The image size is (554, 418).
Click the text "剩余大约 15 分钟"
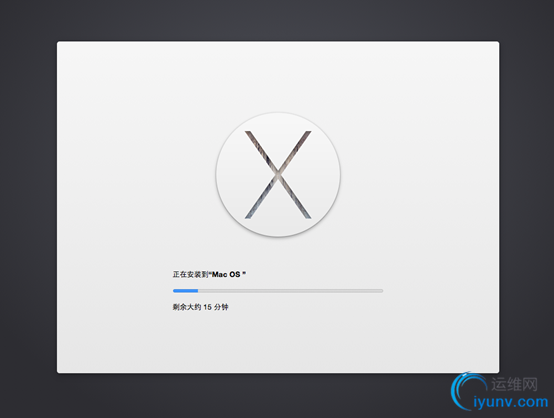tap(200, 307)
